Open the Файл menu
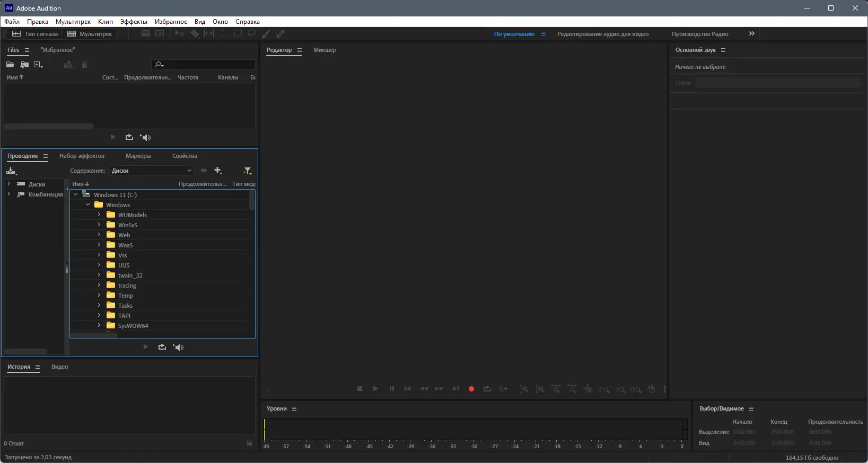Image resolution: width=868 pixels, height=463 pixels. click(x=12, y=22)
